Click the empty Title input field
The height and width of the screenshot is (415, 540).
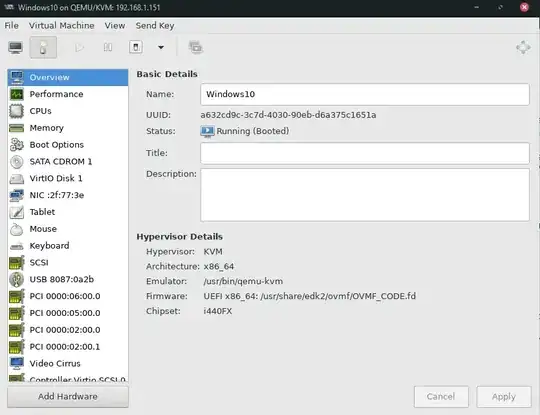pos(365,153)
